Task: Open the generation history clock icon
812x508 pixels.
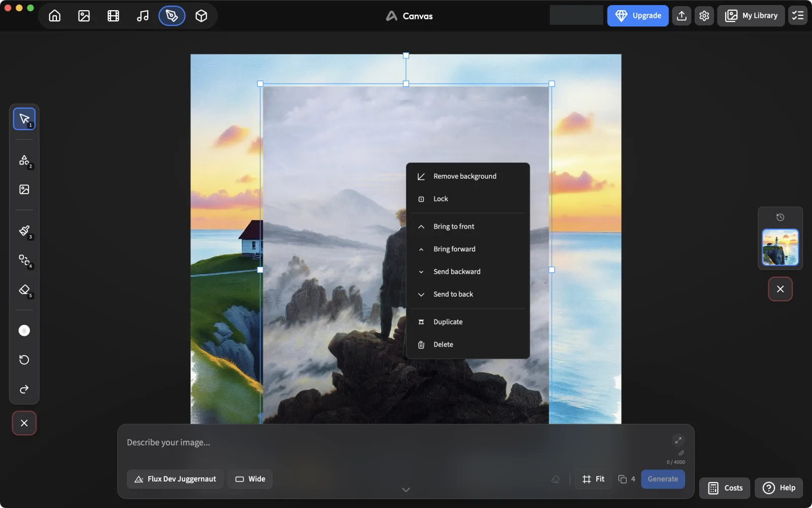Action: [x=781, y=217]
